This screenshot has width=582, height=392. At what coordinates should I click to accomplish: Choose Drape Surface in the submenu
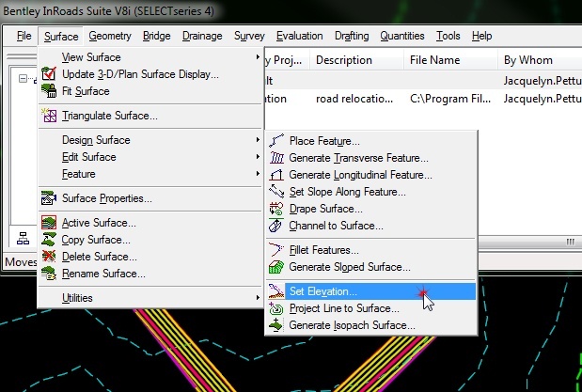[x=371, y=209]
